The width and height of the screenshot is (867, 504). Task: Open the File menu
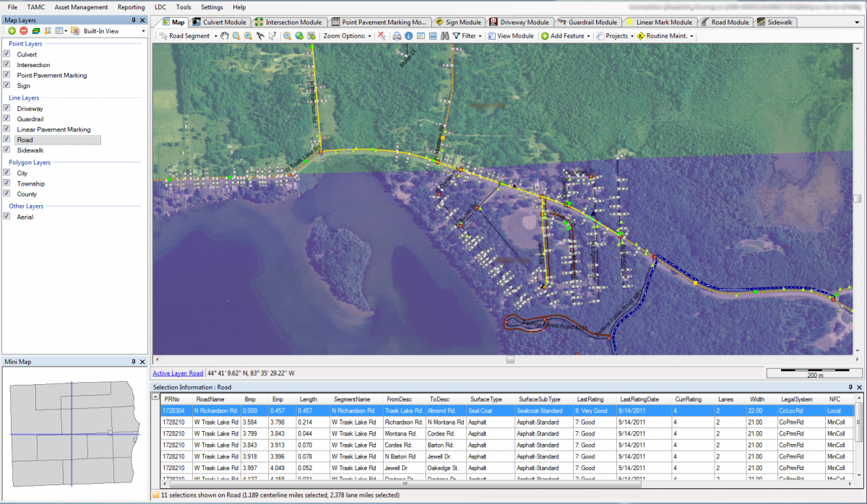click(13, 6)
